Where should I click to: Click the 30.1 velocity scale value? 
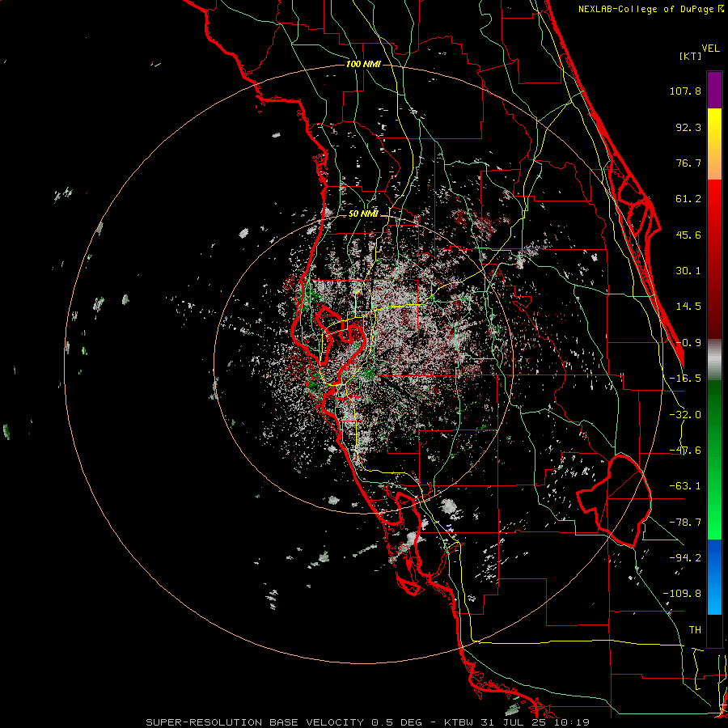[688, 271]
